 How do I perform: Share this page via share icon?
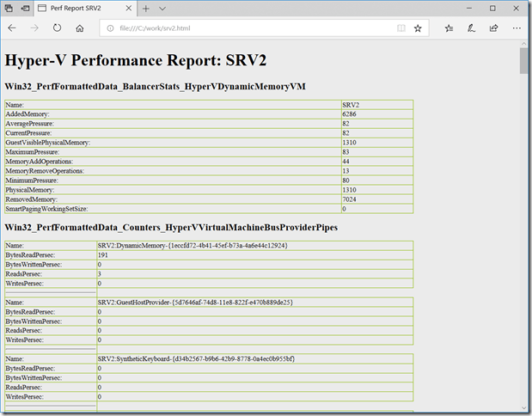click(x=493, y=28)
